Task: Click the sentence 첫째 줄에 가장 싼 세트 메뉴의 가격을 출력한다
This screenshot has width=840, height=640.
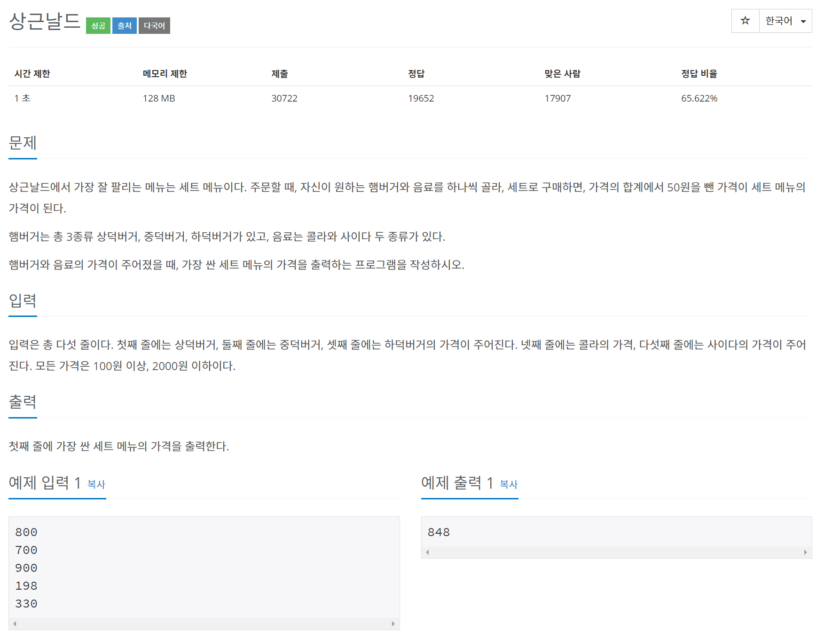Action: [119, 446]
